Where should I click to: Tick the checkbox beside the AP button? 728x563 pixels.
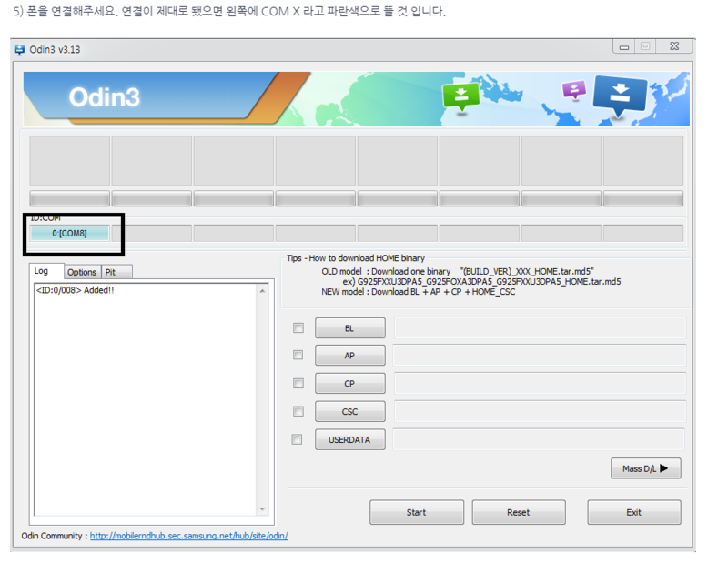point(298,355)
